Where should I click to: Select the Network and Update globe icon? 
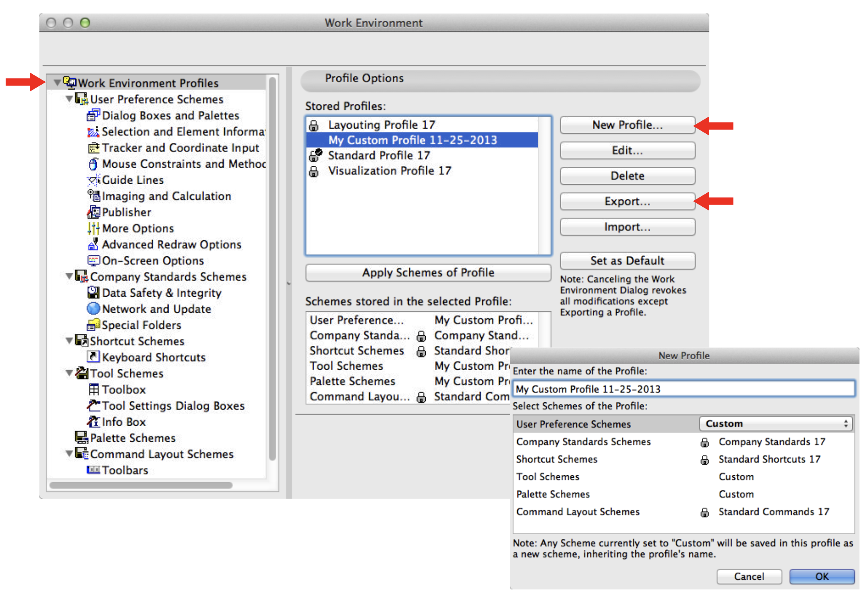point(93,308)
